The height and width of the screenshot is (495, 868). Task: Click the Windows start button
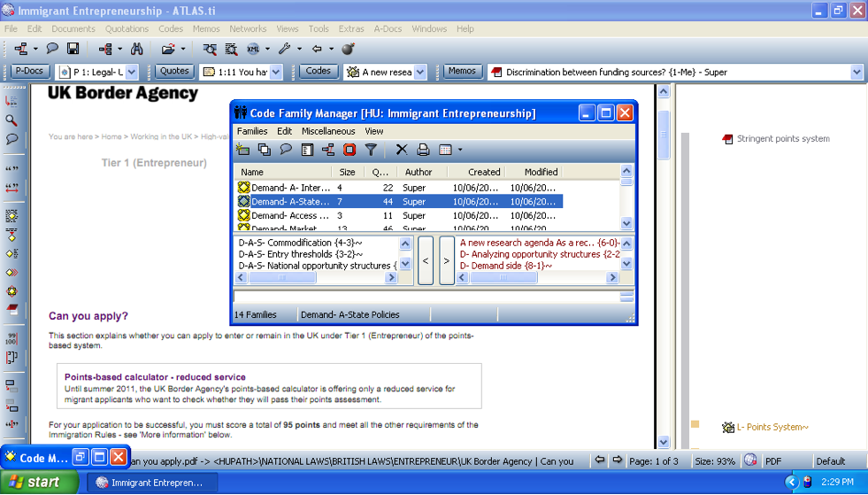(39, 483)
